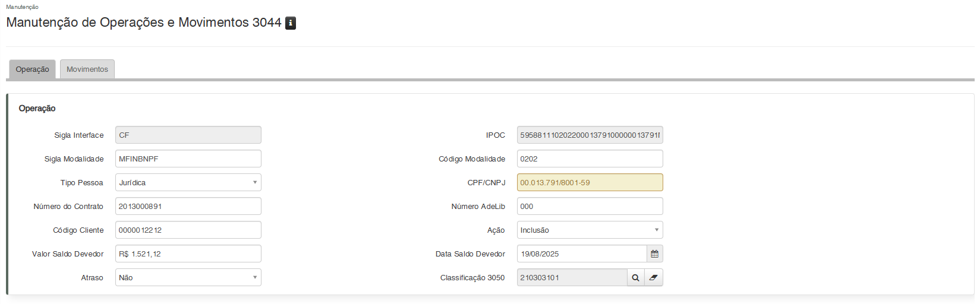Click the Código Cliente text box
The image size is (980, 304).
188,230
